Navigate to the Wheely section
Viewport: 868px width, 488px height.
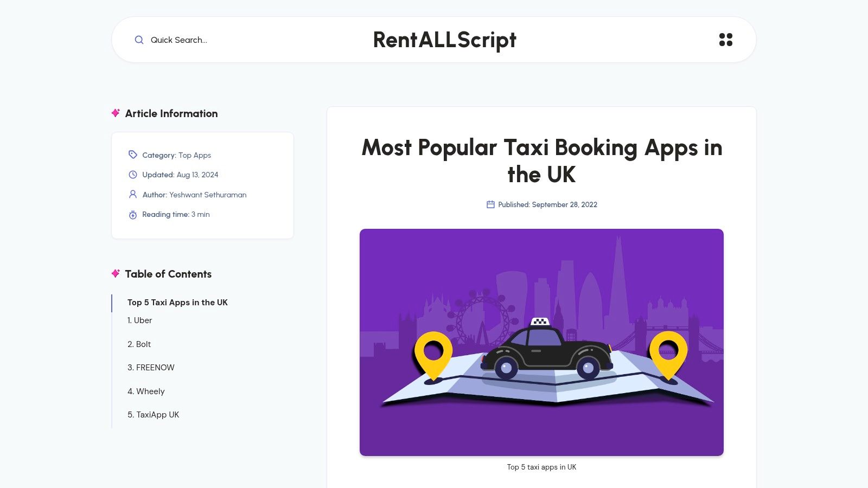point(146,391)
